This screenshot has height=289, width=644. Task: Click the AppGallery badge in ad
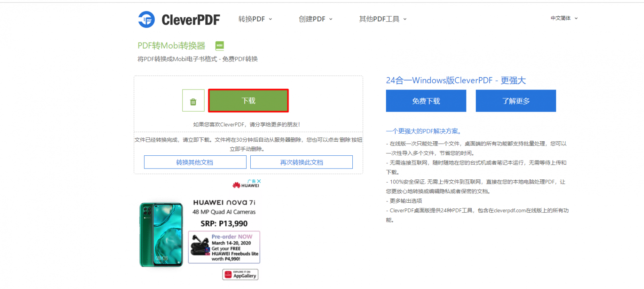[x=240, y=275]
